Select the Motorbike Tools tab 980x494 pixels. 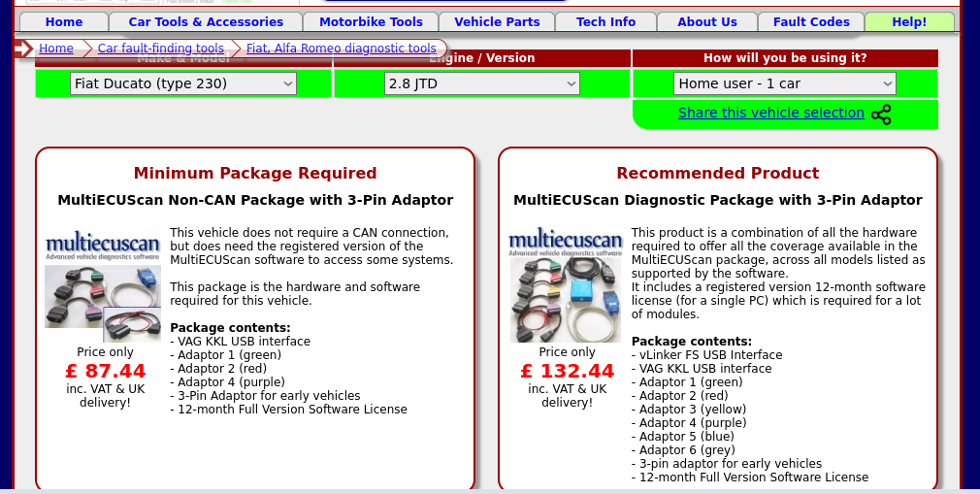pos(371,21)
